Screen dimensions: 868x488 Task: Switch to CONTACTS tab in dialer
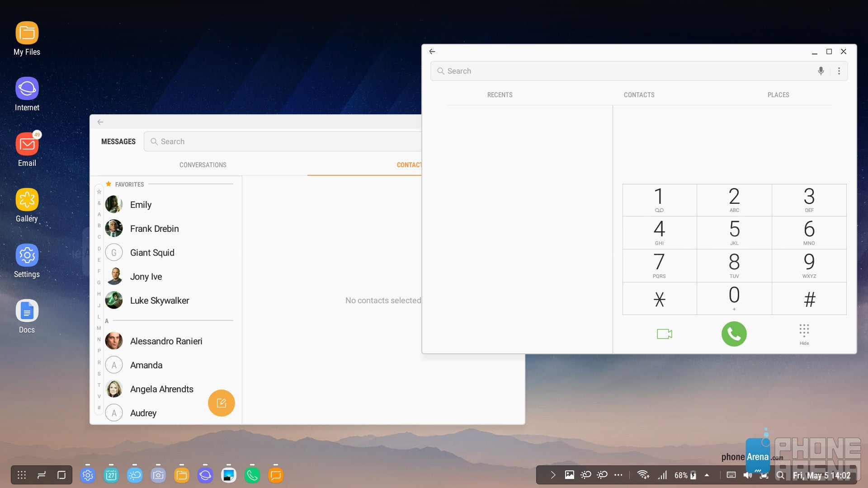(x=638, y=94)
